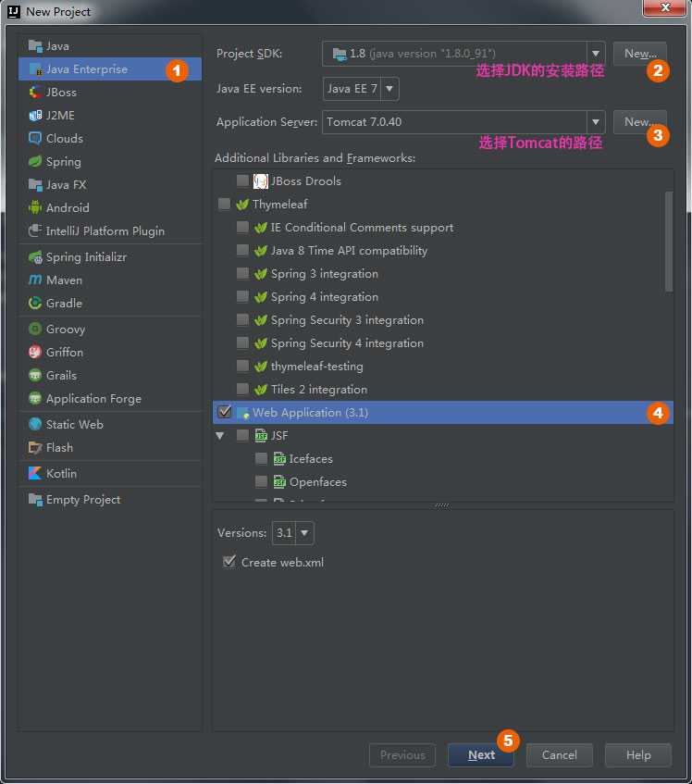Screen dimensions: 692x784
Task: Select Static Web project type label
Action: click(74, 425)
